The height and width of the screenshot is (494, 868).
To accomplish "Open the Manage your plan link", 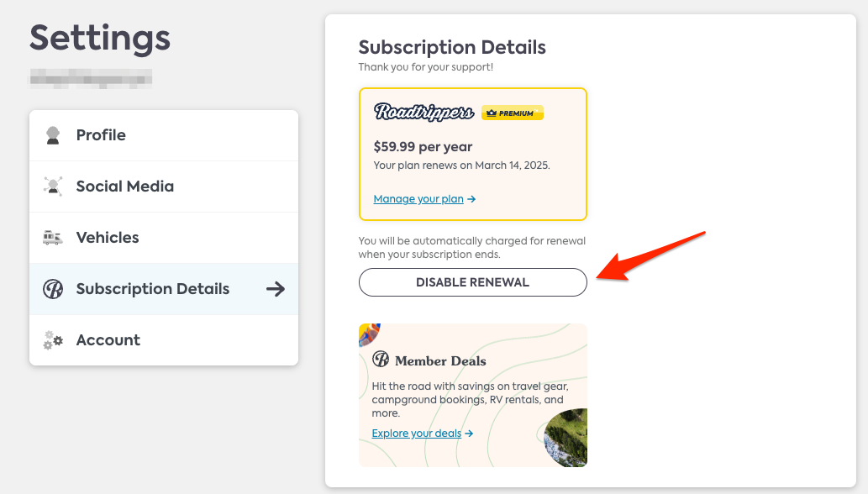I will [x=418, y=199].
